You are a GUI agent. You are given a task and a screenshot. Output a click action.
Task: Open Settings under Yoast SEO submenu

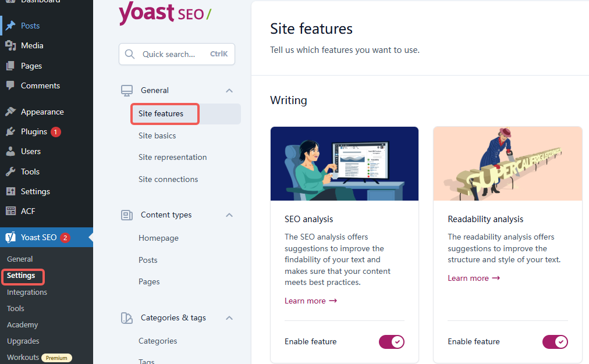[21, 276]
